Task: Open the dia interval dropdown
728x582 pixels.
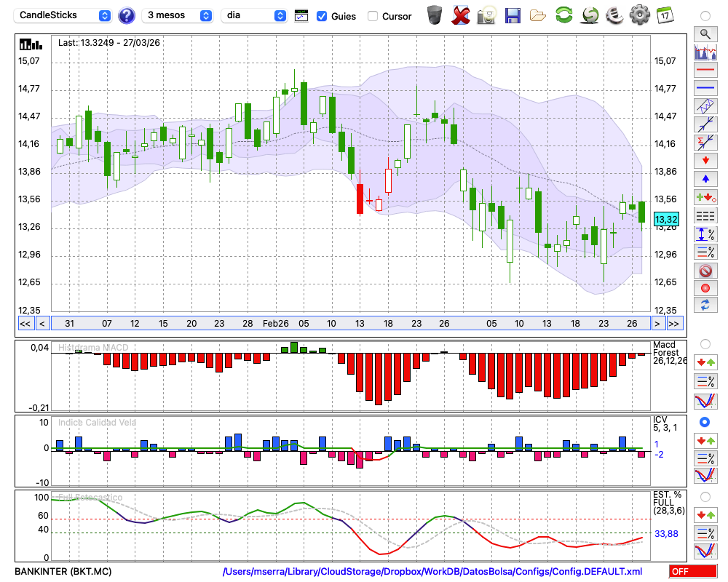Action: click(x=254, y=15)
